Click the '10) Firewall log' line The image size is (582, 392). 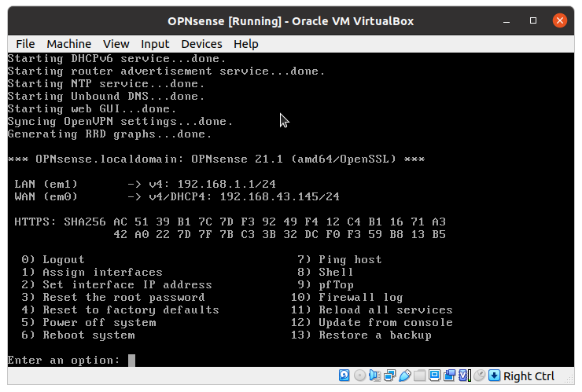click(x=347, y=298)
